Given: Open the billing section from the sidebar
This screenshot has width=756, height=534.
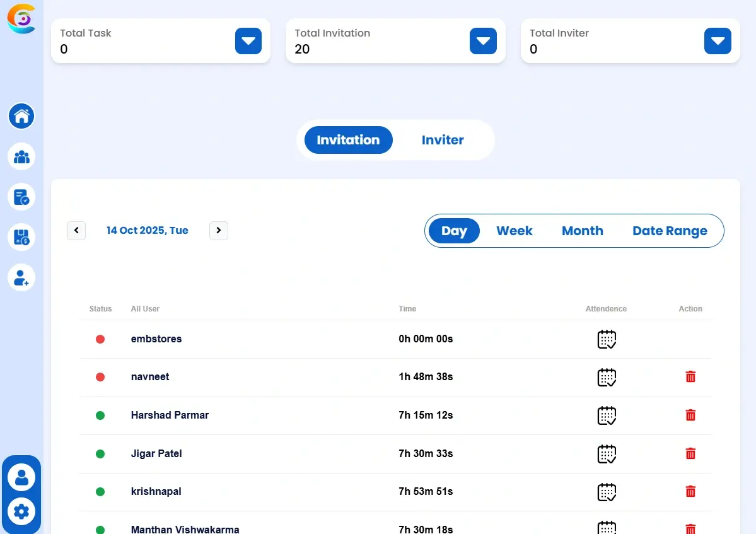Looking at the screenshot, I should point(21,237).
